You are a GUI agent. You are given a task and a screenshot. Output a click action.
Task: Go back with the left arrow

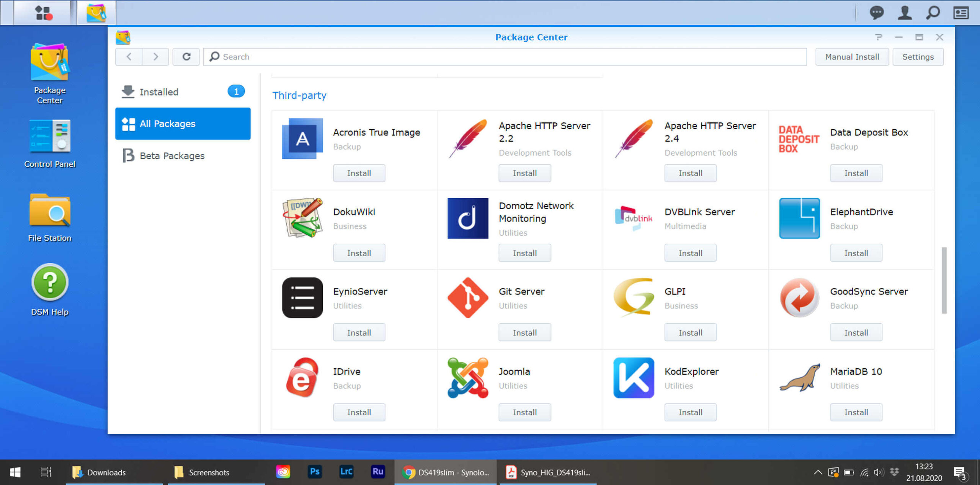point(129,57)
